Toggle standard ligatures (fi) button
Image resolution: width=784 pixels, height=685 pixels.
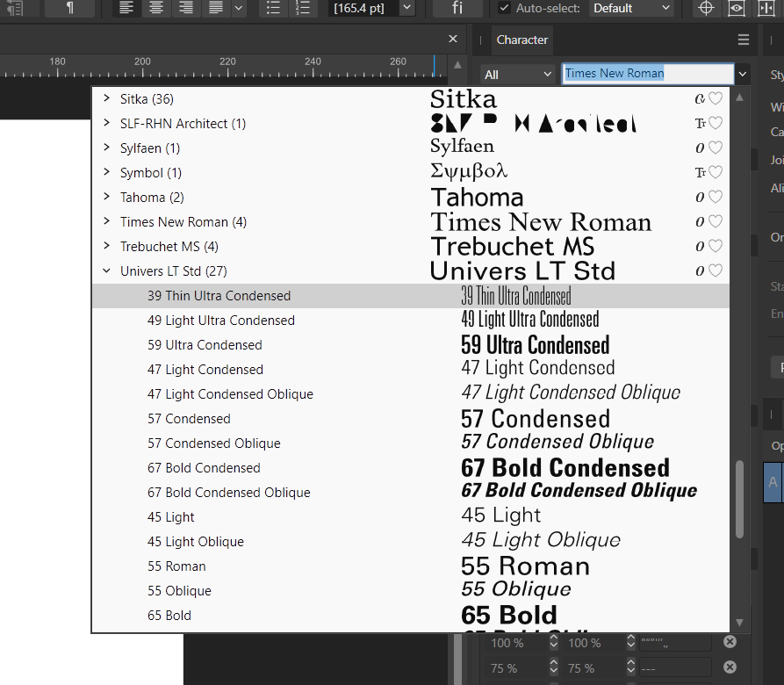pos(457,8)
